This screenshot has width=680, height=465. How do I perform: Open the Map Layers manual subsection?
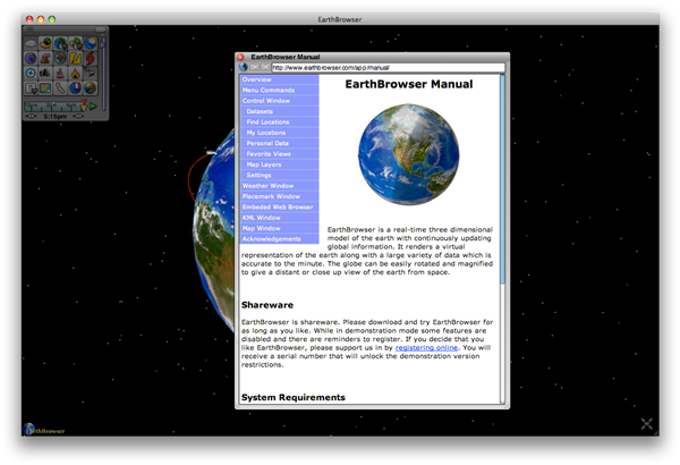pos(279,164)
